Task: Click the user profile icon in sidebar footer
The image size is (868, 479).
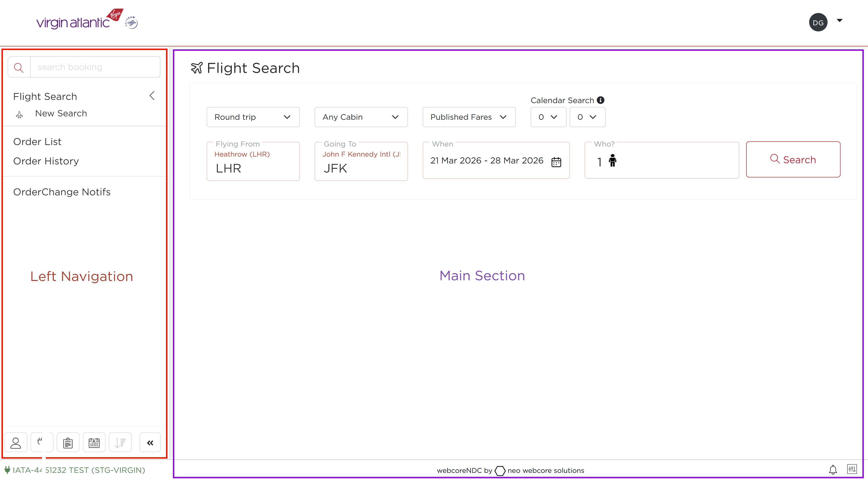Action: pos(16,442)
